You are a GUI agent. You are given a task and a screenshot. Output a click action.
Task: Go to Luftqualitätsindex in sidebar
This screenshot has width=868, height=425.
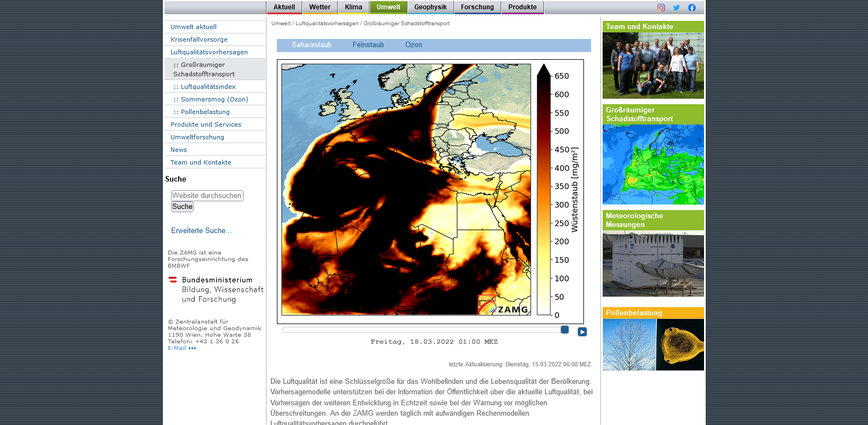(x=208, y=87)
